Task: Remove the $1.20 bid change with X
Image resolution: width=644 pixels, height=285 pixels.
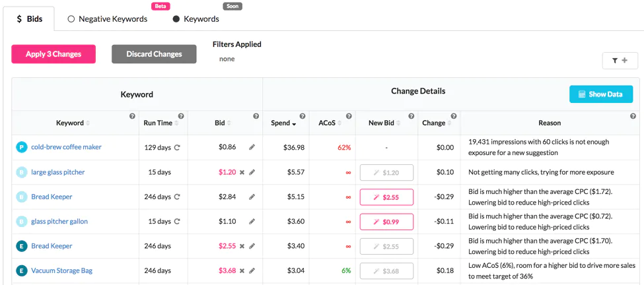Action: click(x=242, y=172)
